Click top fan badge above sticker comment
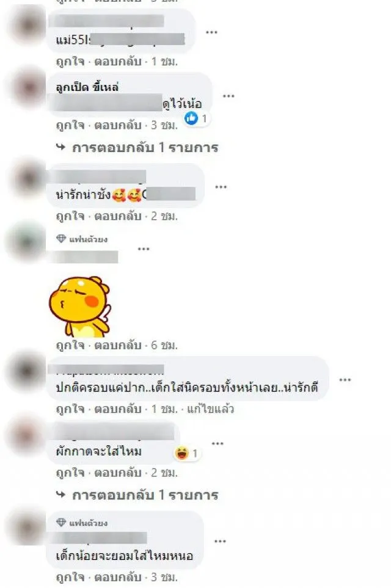This screenshot has width=391, height=588. point(82,239)
